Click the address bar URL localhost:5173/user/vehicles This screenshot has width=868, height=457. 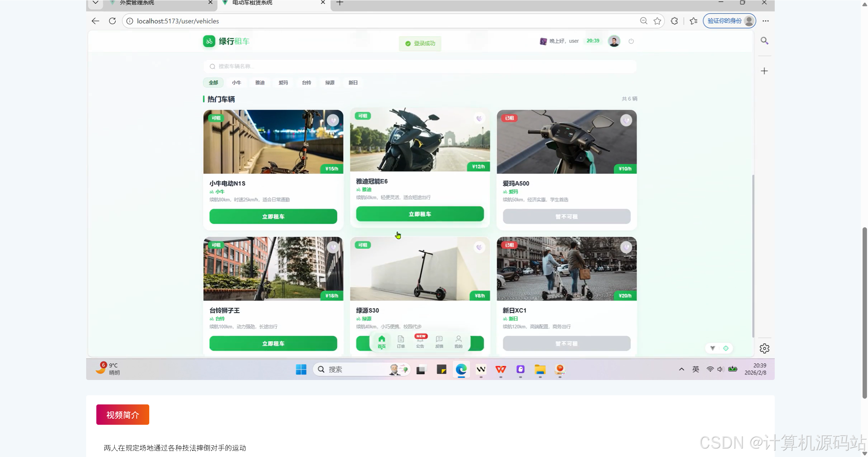(178, 21)
